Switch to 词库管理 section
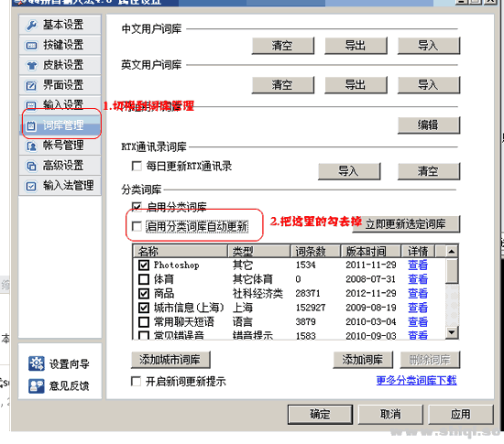 tap(60, 125)
